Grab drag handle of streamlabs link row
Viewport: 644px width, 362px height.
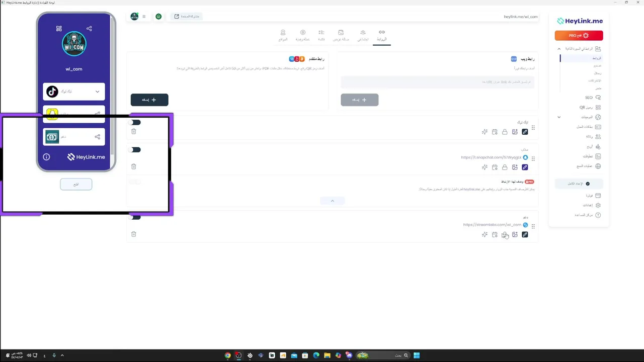click(x=533, y=226)
